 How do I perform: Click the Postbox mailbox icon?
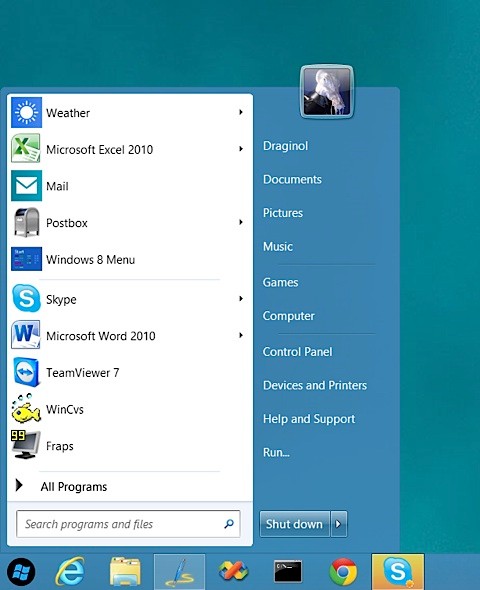(26, 222)
